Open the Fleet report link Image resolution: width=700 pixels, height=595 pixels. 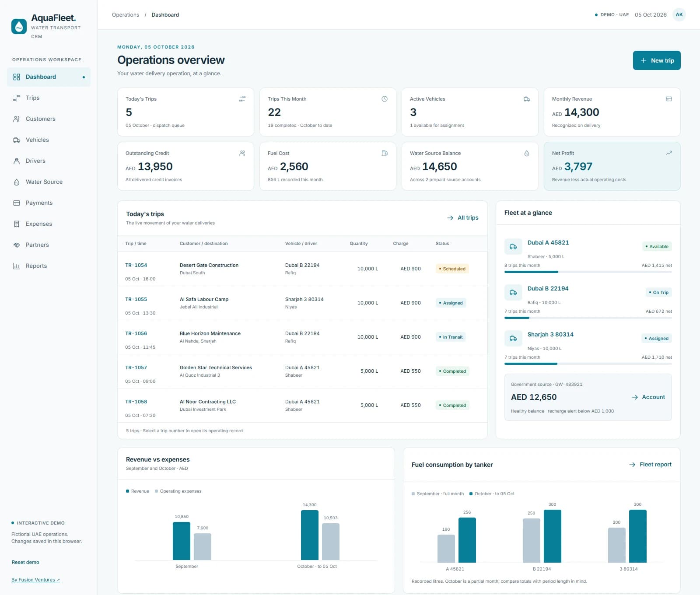[x=650, y=465]
